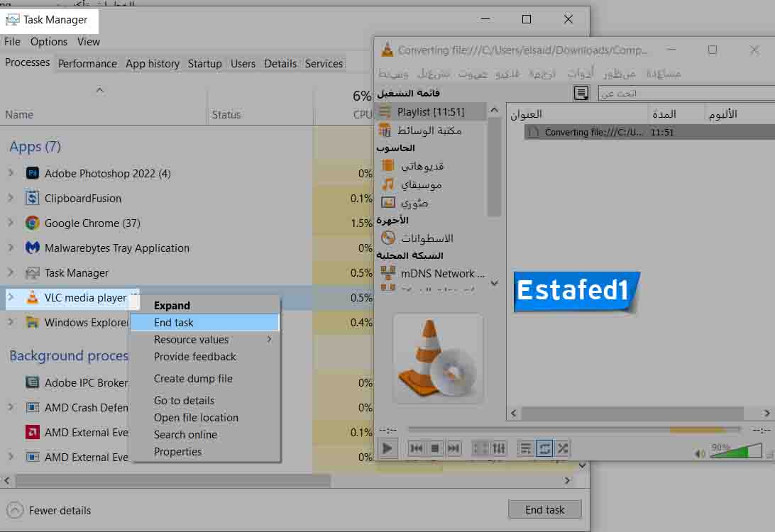Toggle the VLC loop/repeat button
Viewport: 775px width, 532px height.
click(544, 448)
